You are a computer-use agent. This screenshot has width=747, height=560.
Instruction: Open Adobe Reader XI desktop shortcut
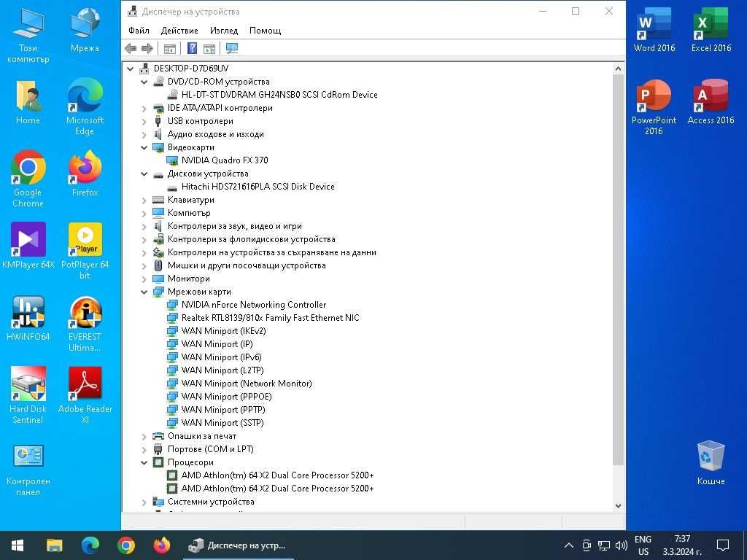(x=85, y=396)
